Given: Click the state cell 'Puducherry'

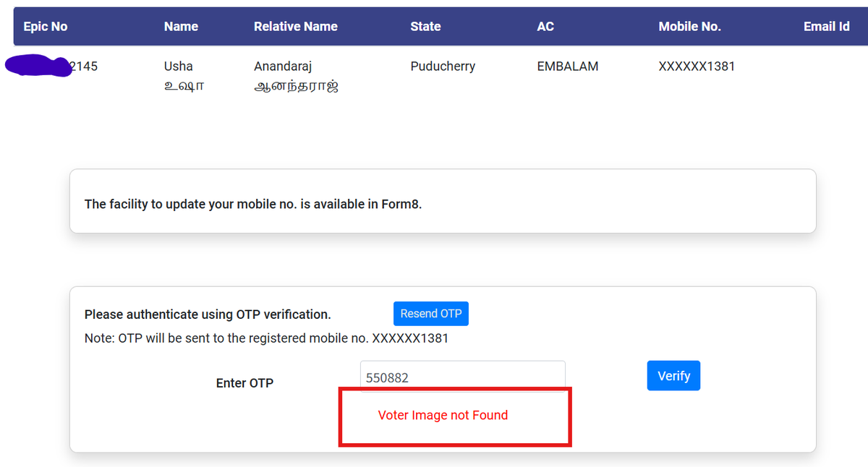Looking at the screenshot, I should point(443,67).
